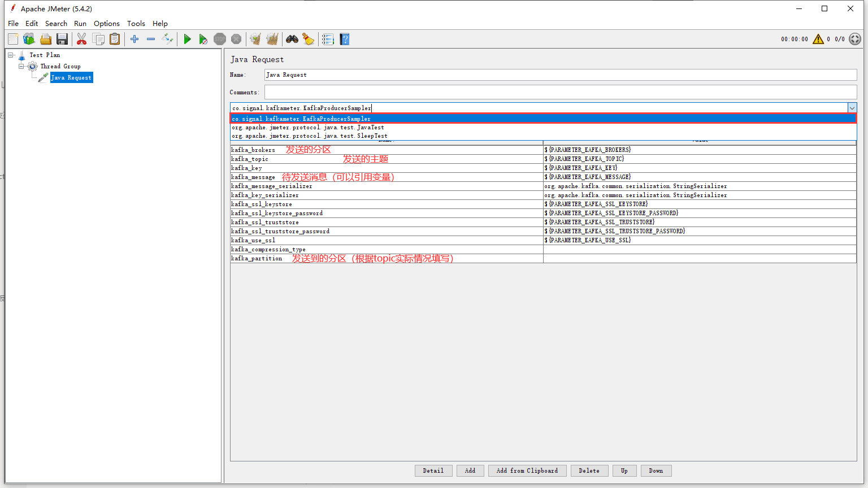868x488 pixels.
Task: Select ${PARAMETER_KAFKA_SSL_KEYSTORE_PASSWORD} value cell
Action: tap(700, 213)
